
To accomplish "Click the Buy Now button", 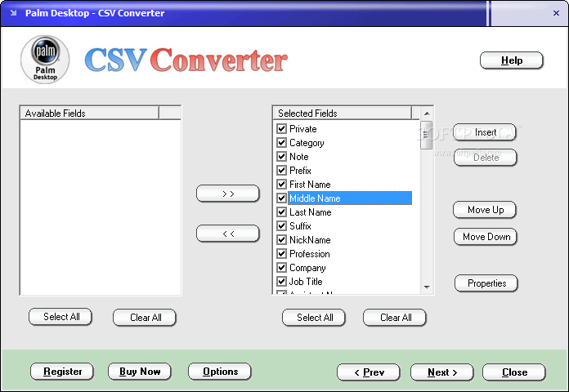I will [140, 372].
